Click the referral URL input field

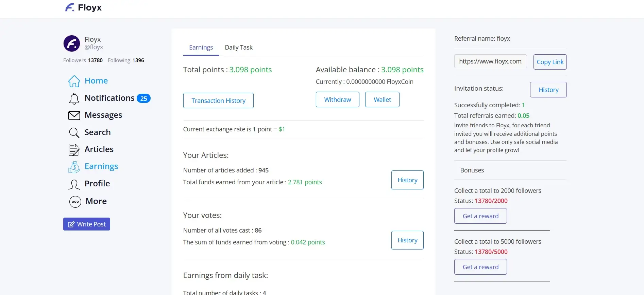pyautogui.click(x=490, y=61)
